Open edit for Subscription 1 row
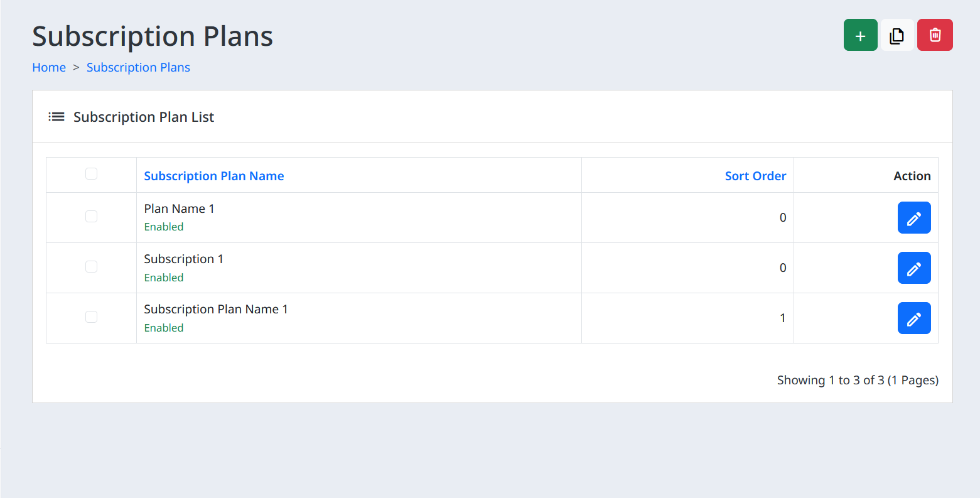 913,268
